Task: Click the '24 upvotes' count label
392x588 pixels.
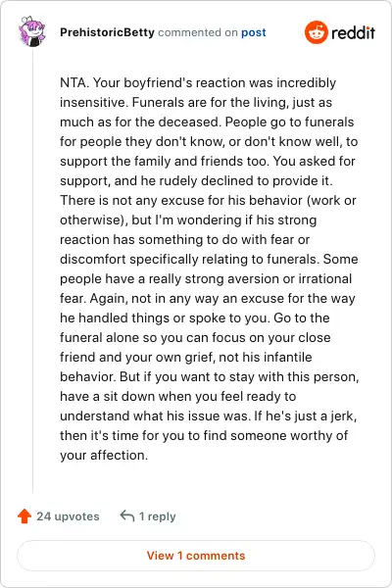Action: coord(68,516)
